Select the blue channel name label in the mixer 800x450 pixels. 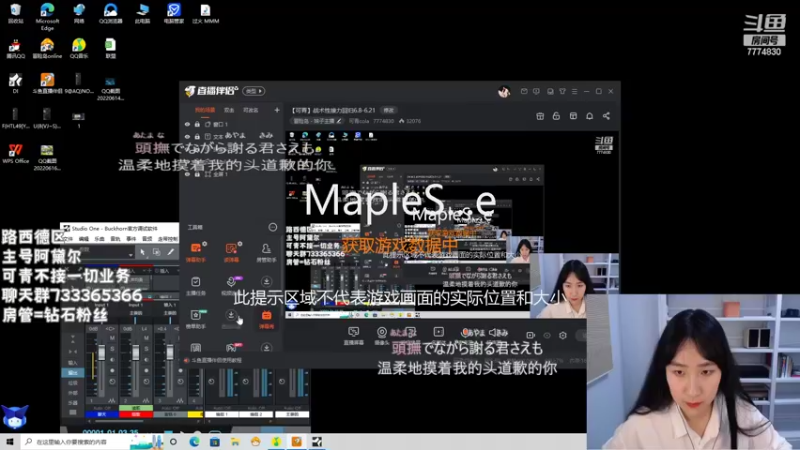coord(102,415)
